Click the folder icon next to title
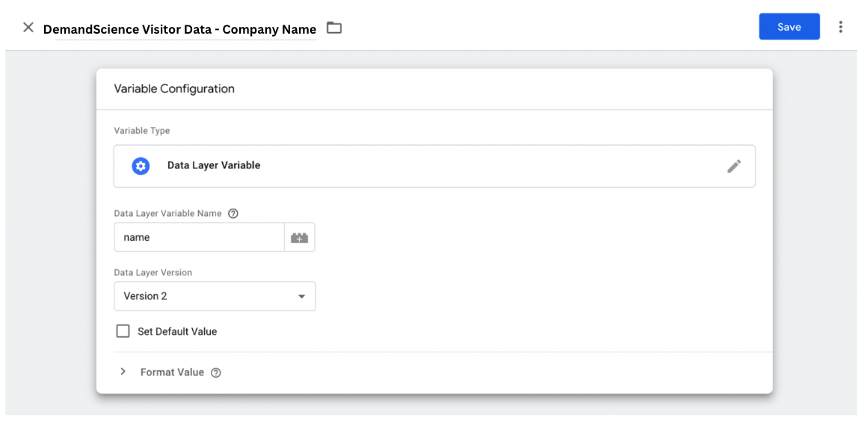Image resolution: width=868 pixels, height=430 pixels. (x=333, y=28)
